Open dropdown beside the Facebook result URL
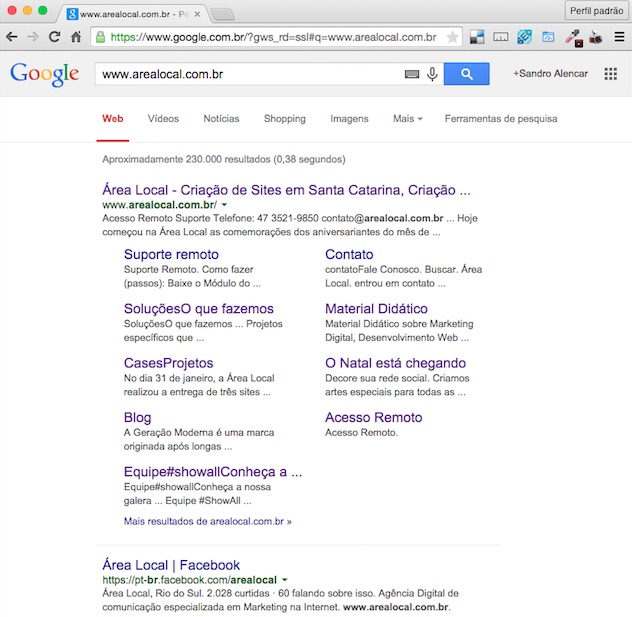The width and height of the screenshot is (632, 617). (285, 580)
